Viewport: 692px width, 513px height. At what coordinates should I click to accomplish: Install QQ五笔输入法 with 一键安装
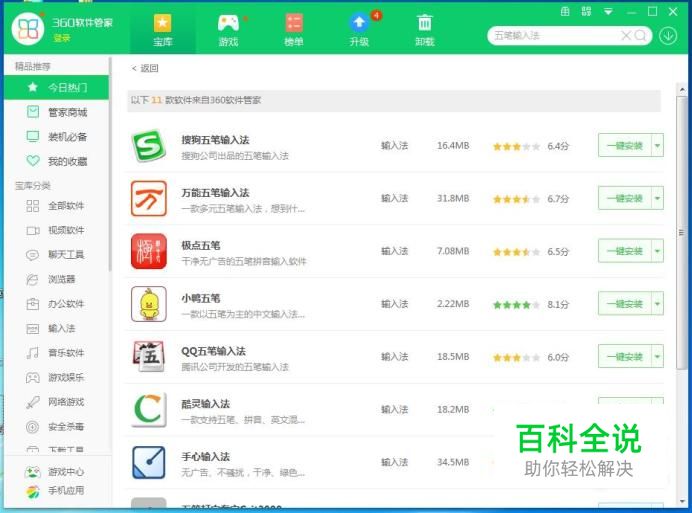[625, 357]
